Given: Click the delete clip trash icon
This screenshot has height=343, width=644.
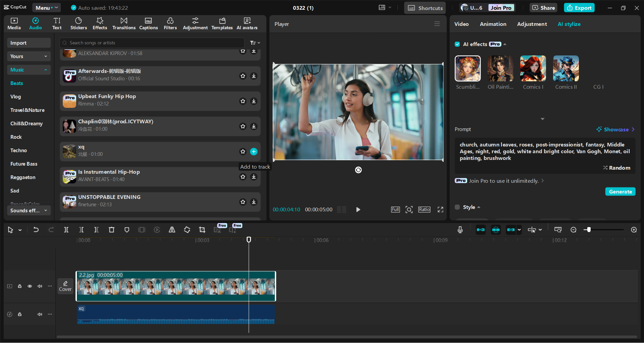Looking at the screenshot, I should pos(111,230).
